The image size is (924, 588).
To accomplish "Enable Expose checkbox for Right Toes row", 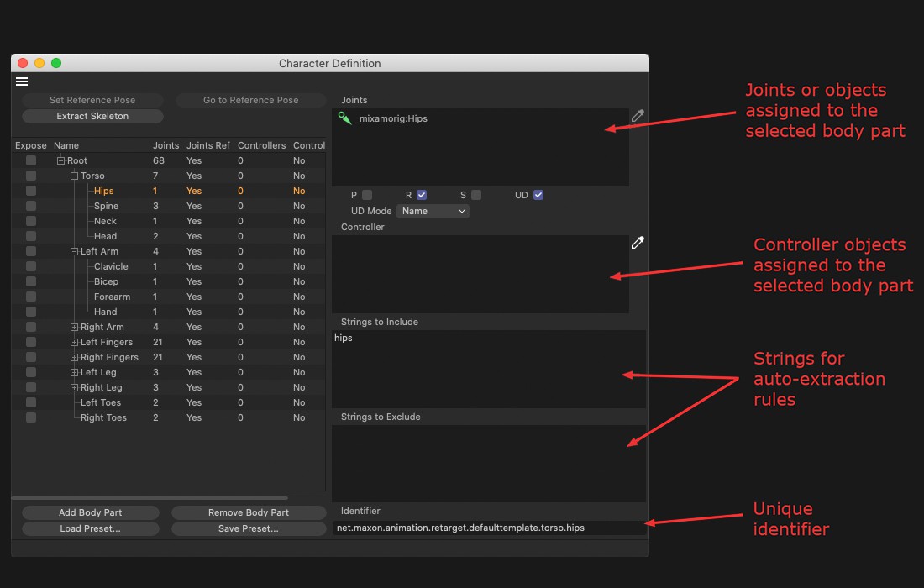I will click(31, 417).
